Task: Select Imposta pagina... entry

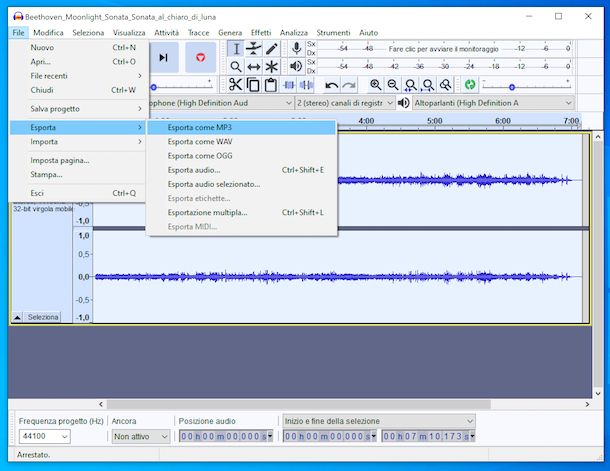Action: point(79,160)
